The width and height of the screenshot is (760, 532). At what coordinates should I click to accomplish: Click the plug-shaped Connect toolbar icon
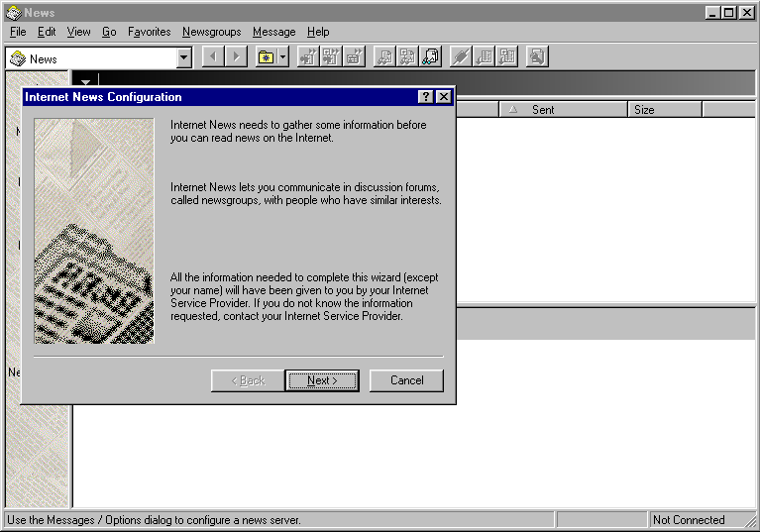click(x=461, y=56)
